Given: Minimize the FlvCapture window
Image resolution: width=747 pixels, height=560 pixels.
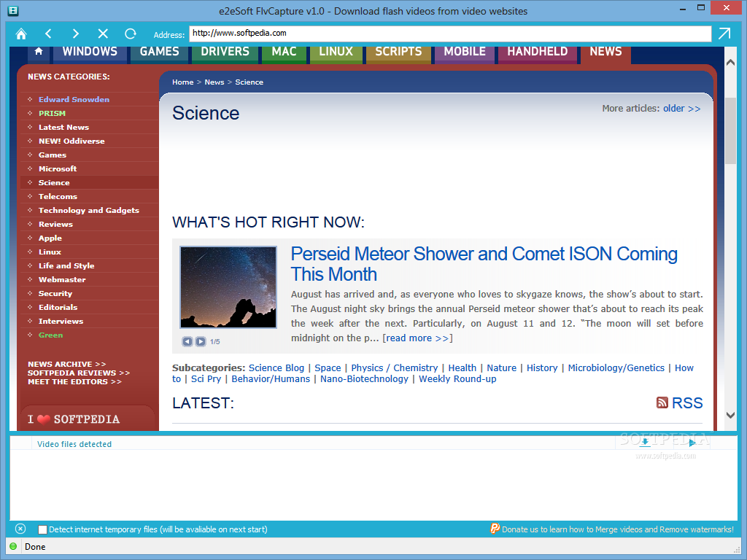Looking at the screenshot, I should 683,9.
